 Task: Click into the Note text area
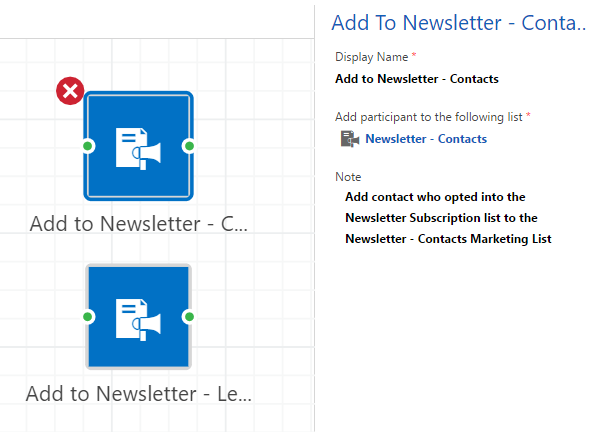click(448, 218)
